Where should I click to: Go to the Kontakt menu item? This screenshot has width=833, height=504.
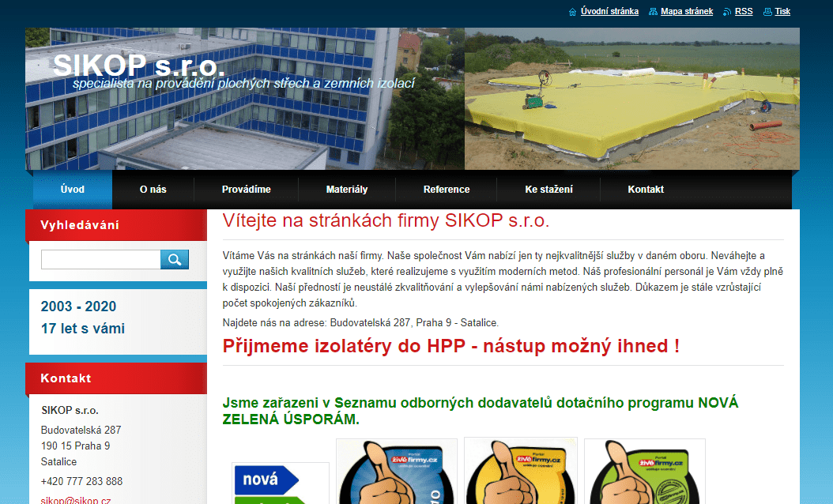point(646,190)
